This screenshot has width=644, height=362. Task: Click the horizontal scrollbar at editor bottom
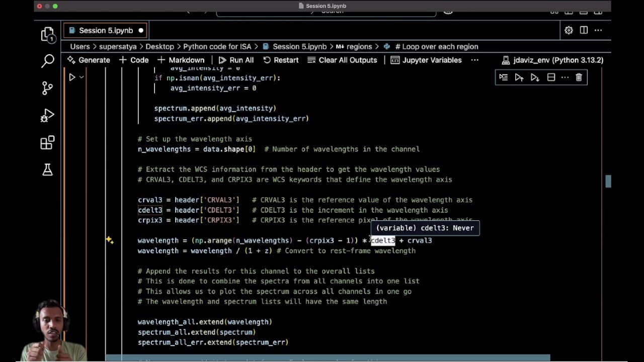pos(328,358)
